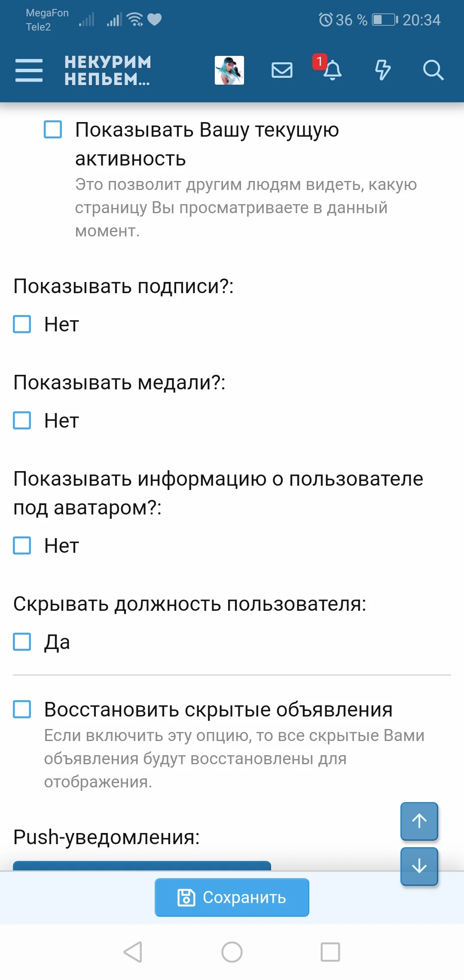
Task: Tap the НЕКУРИМ НЕПЬЕМ forum logo
Action: pos(108,70)
